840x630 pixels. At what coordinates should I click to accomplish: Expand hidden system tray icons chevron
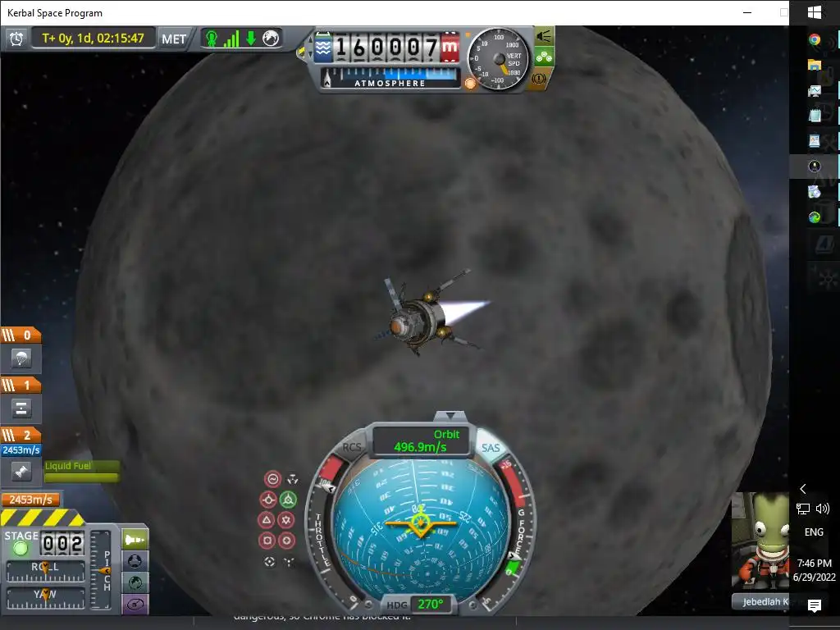point(802,489)
